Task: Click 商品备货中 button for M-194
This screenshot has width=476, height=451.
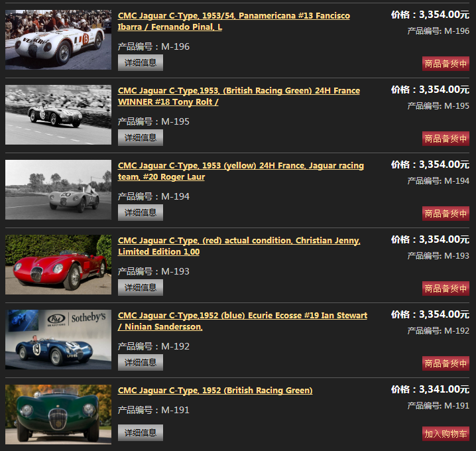Action: pos(446,214)
